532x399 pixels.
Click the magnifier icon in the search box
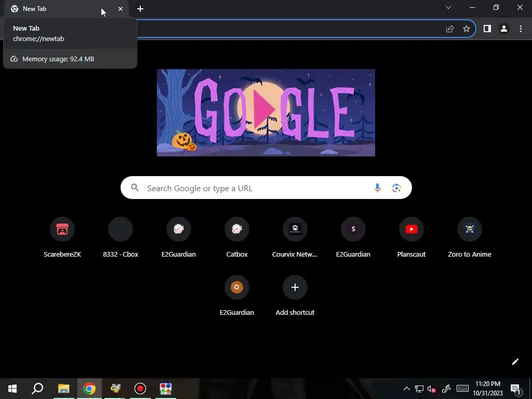135,187
